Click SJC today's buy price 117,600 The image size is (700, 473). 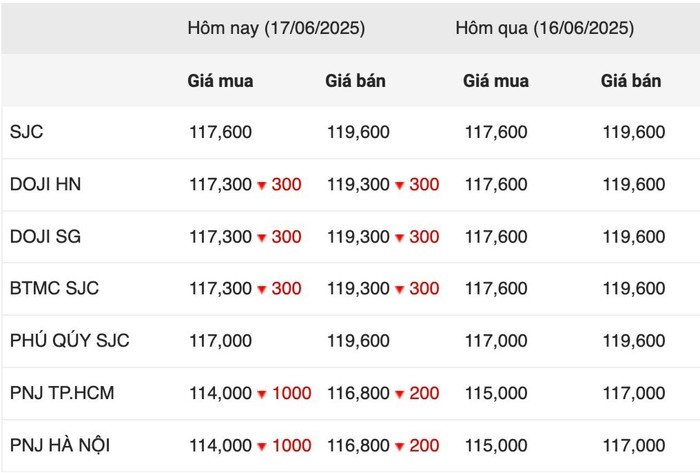(x=221, y=132)
